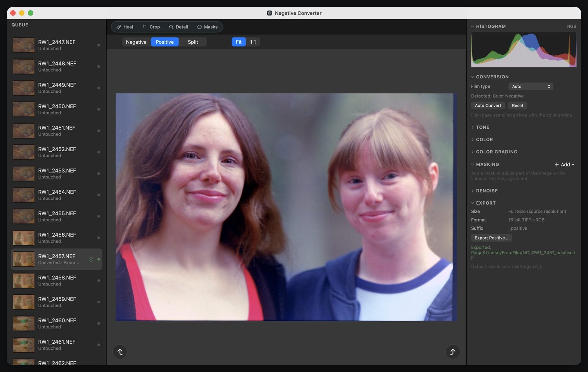The height and width of the screenshot is (372, 588).
Task: Click the RGB histogram mode label
Action: (x=571, y=26)
